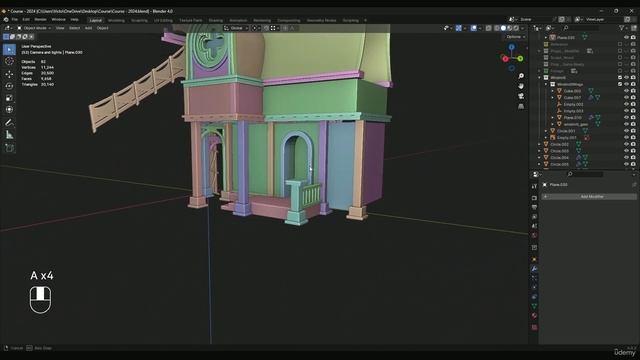The height and width of the screenshot is (360, 640).
Task: Toggle X-ray display mode
Action: 489,28
